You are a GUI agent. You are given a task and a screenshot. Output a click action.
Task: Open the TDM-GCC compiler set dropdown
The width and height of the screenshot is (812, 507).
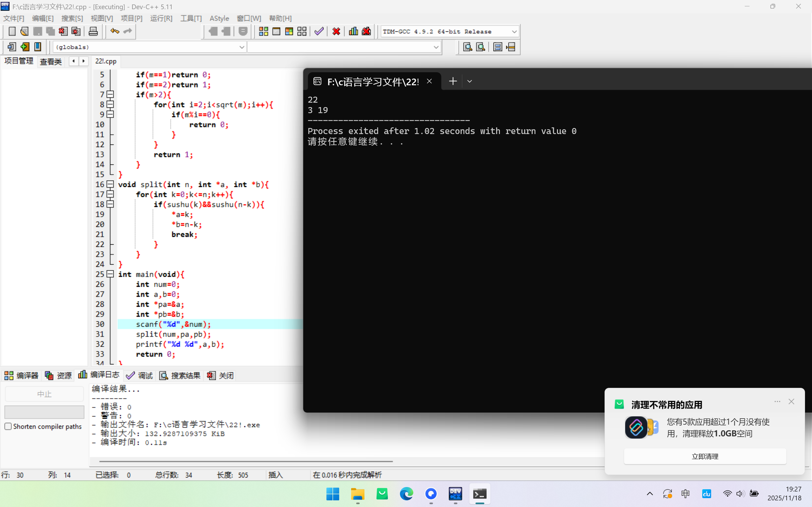pos(514,31)
